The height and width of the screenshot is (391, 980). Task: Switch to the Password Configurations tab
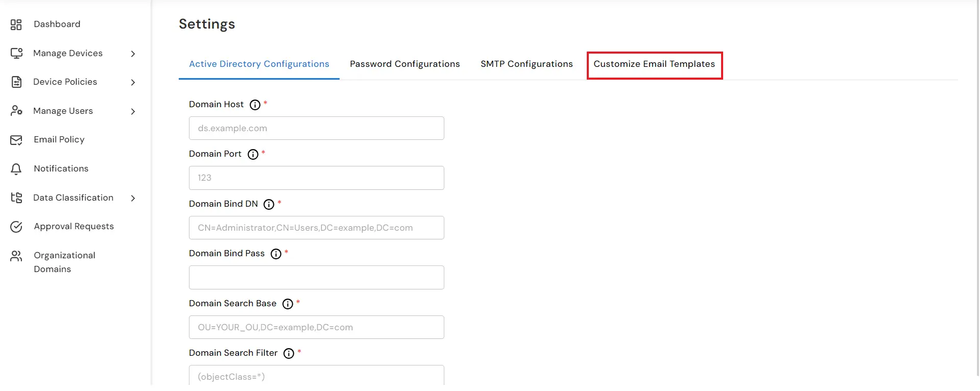click(x=404, y=64)
